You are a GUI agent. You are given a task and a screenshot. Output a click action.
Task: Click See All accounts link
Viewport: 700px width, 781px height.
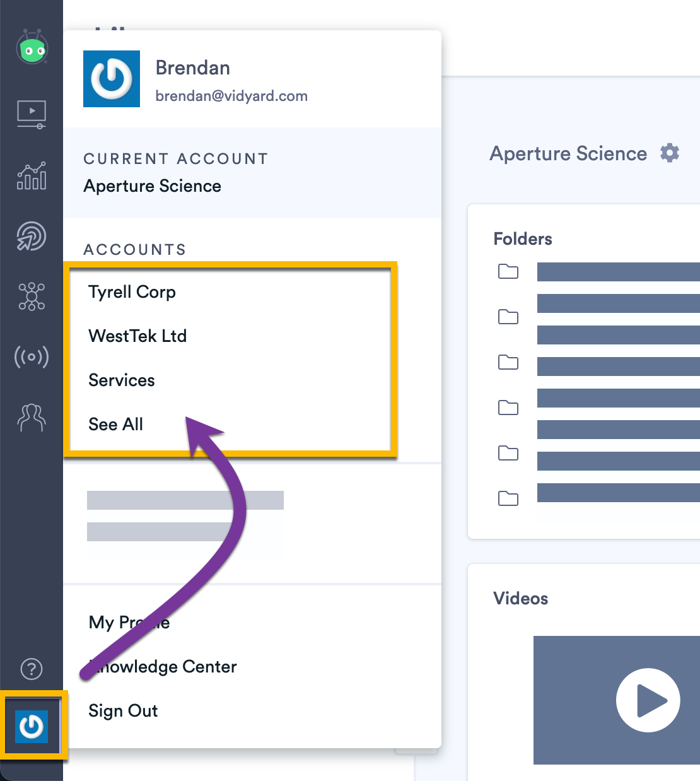115,425
